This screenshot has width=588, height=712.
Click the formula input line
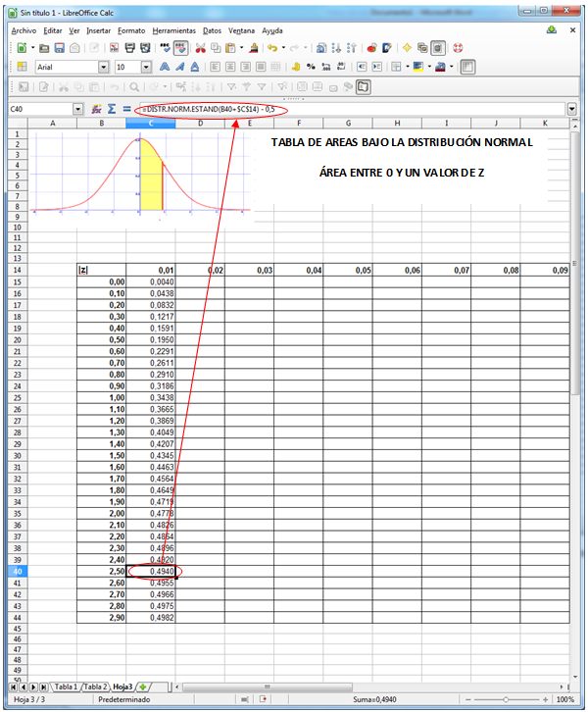pos(392,109)
